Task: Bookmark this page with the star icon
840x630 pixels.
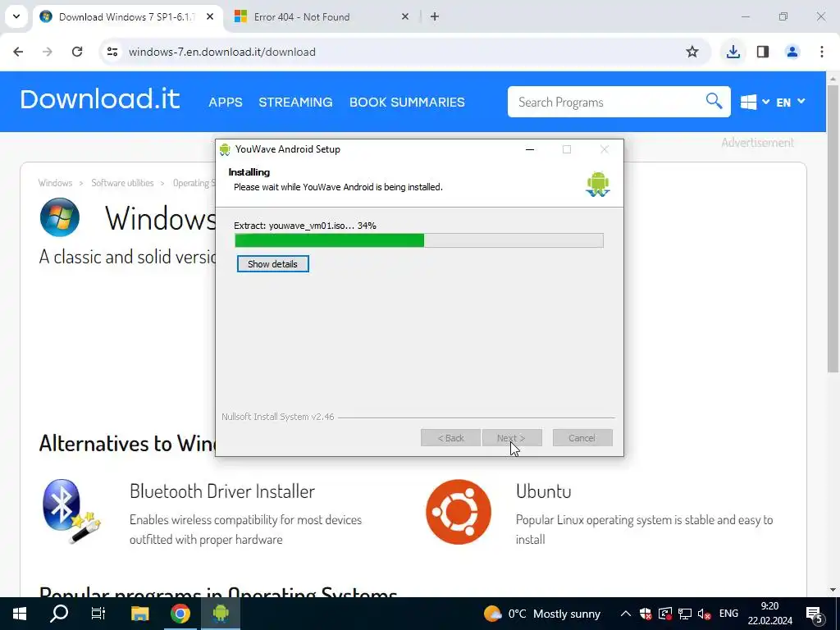Action: point(692,52)
